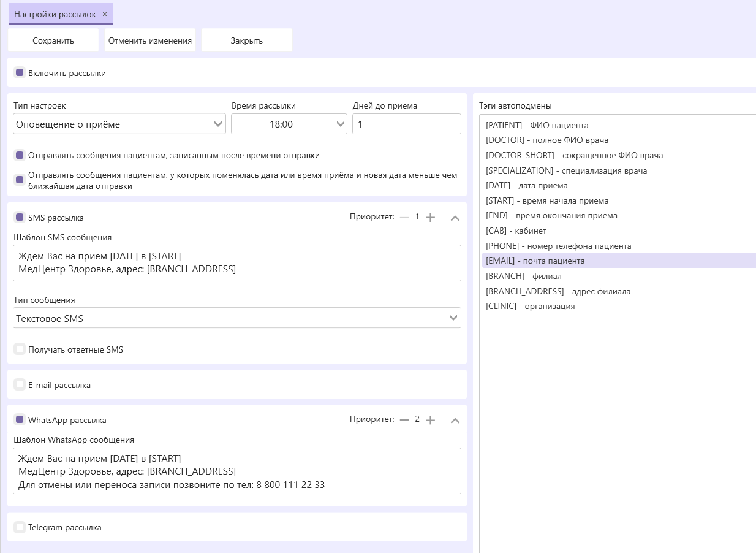Open the Время рассылки dropdown
Image resolution: width=756 pixels, height=553 pixels.
289,124
